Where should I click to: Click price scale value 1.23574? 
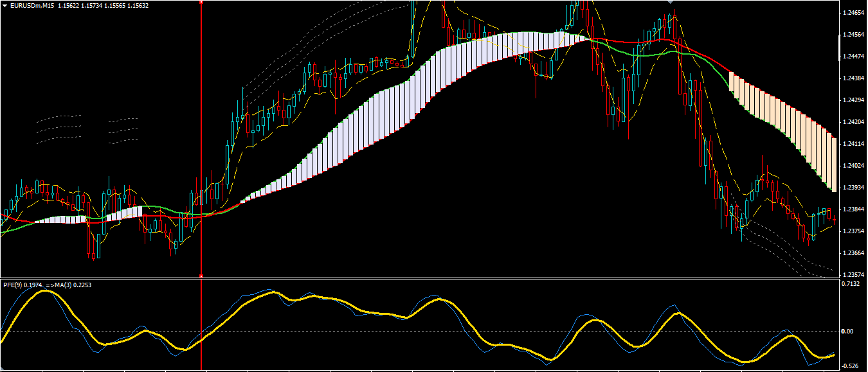click(x=853, y=274)
